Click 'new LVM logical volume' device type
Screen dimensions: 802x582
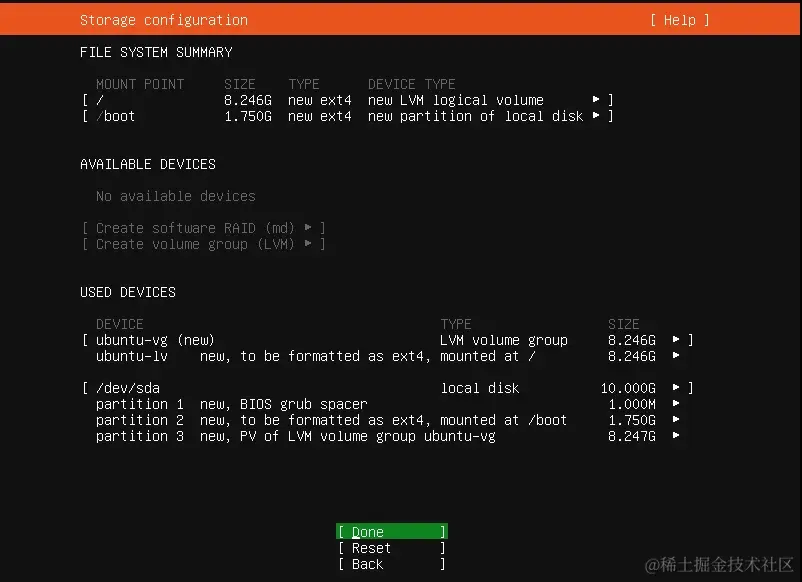[x=456, y=100]
